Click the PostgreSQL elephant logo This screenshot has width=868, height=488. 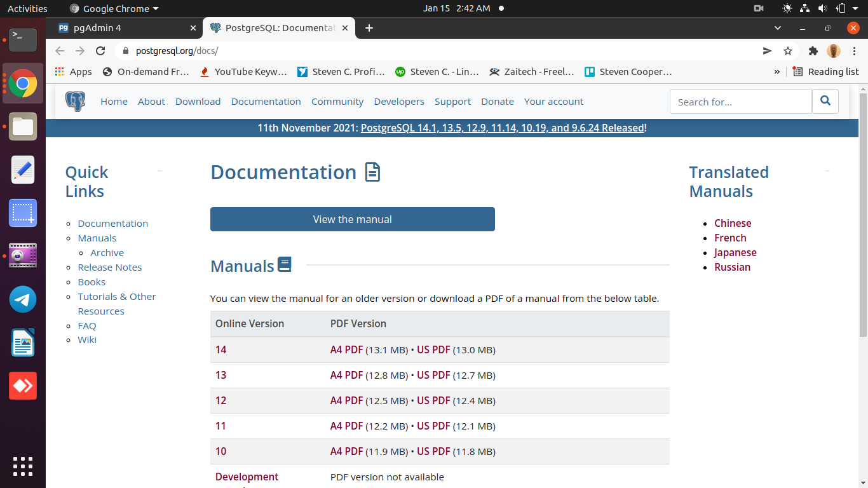pos(76,101)
